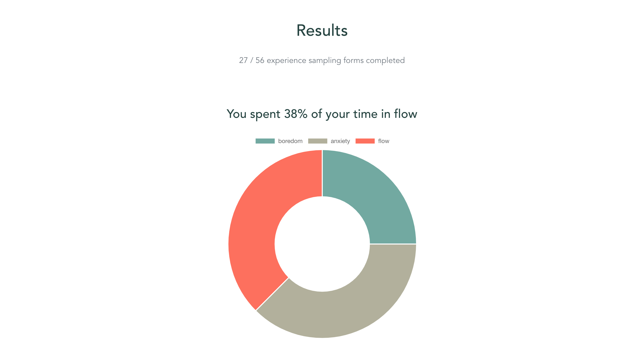The height and width of the screenshot is (345, 644).
Task: Click the empty white center of the doughnut
Action: (x=322, y=244)
